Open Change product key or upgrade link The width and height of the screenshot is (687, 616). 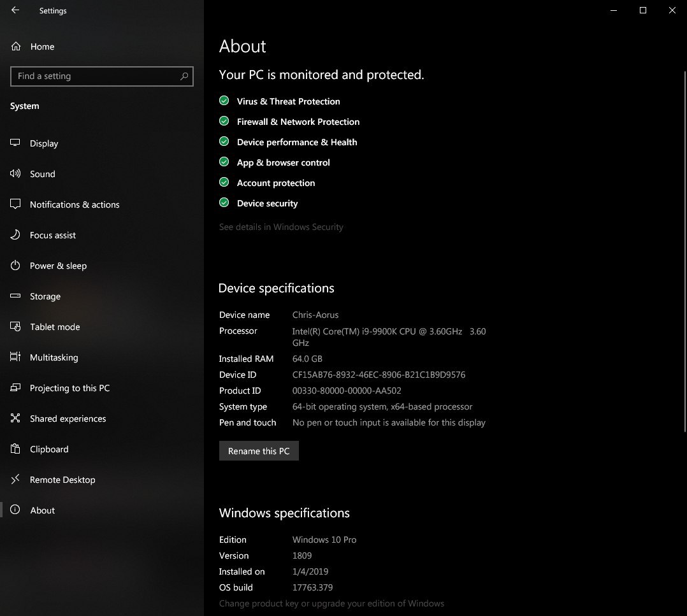coord(331,603)
